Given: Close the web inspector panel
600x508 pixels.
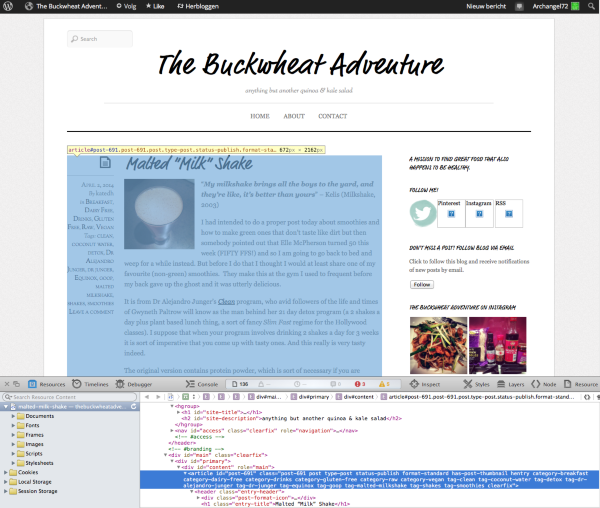Looking at the screenshot, I should pos(7,384).
